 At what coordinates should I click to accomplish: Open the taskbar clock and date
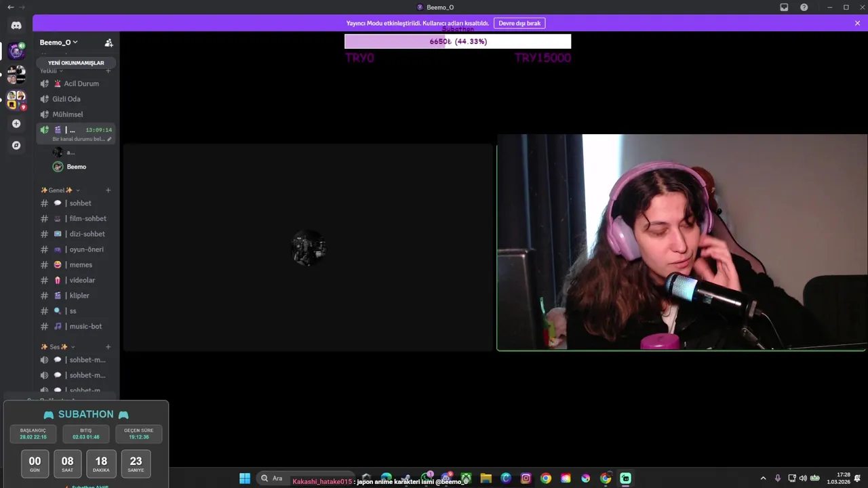click(x=839, y=479)
